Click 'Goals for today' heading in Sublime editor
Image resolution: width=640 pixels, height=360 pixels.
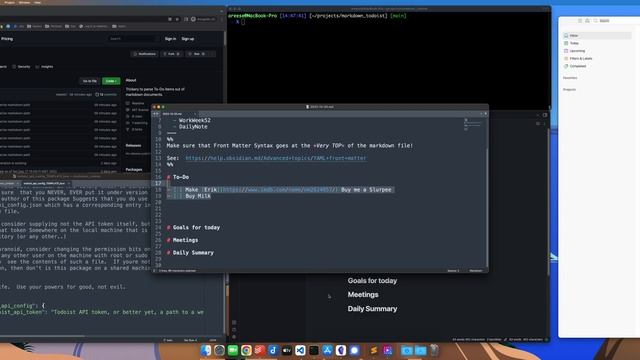196,227
